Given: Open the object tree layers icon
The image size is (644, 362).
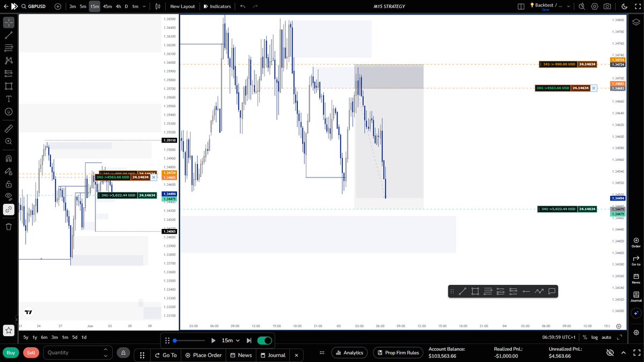Looking at the screenshot, I should (636, 22).
